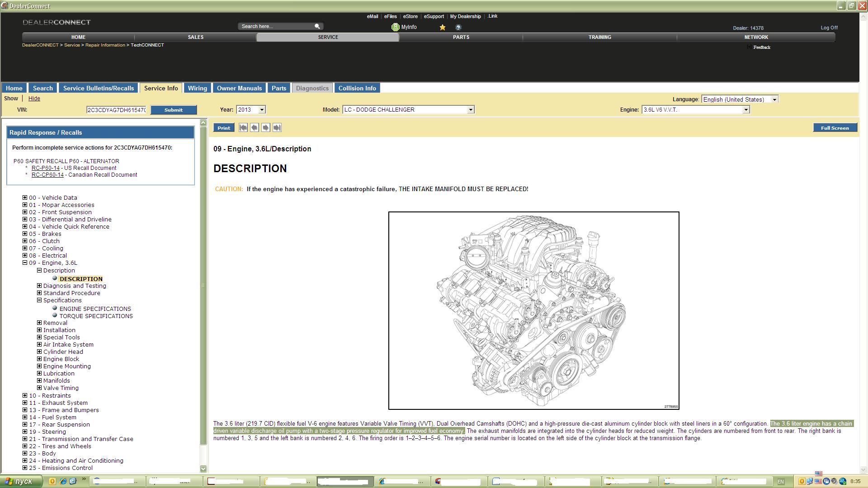Open Internet Explorer quick launch icon
The height and width of the screenshot is (488, 868).
63,481
